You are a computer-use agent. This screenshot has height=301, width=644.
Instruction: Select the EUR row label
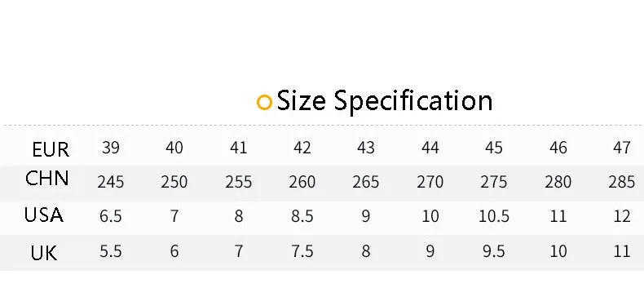pyautogui.click(x=51, y=149)
